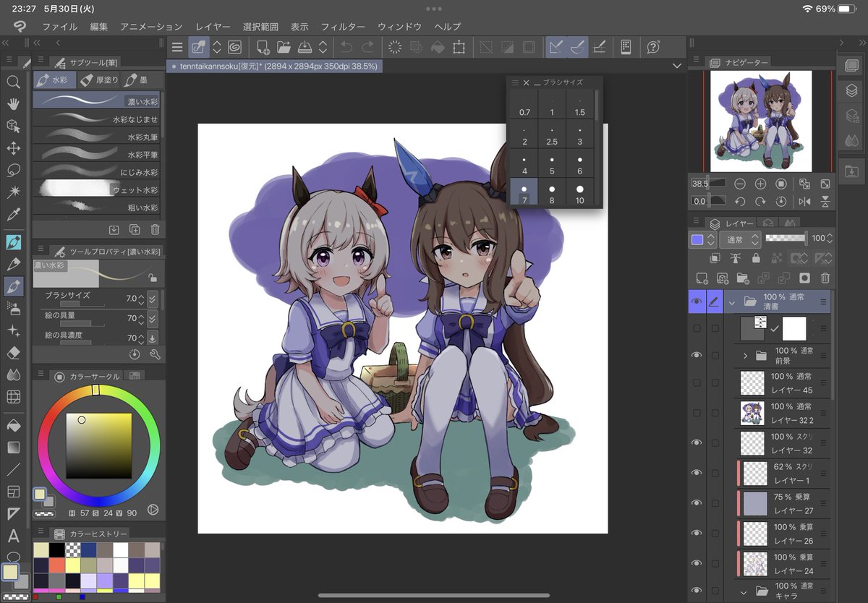Collapse the 清書 layer folder
868x603 pixels.
pos(731,302)
